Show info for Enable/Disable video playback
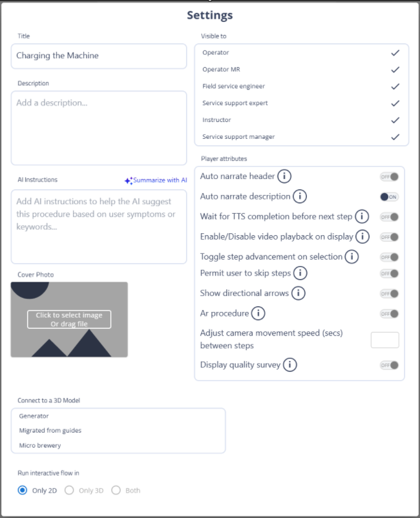Viewport: 420px width, 518px height. point(363,236)
